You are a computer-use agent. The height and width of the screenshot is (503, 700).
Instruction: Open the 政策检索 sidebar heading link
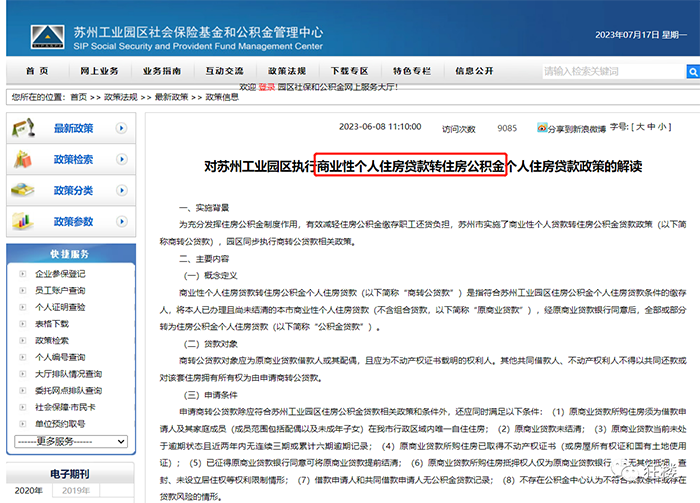click(x=74, y=159)
